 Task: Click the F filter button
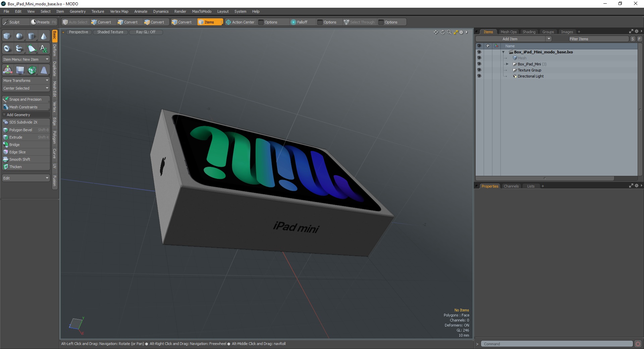click(x=639, y=39)
